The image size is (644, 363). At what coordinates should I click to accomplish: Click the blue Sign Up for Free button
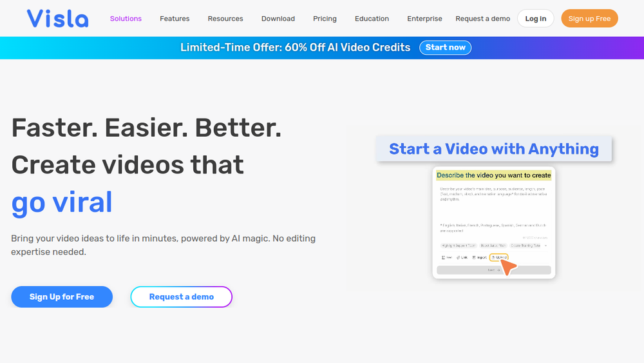tap(62, 297)
